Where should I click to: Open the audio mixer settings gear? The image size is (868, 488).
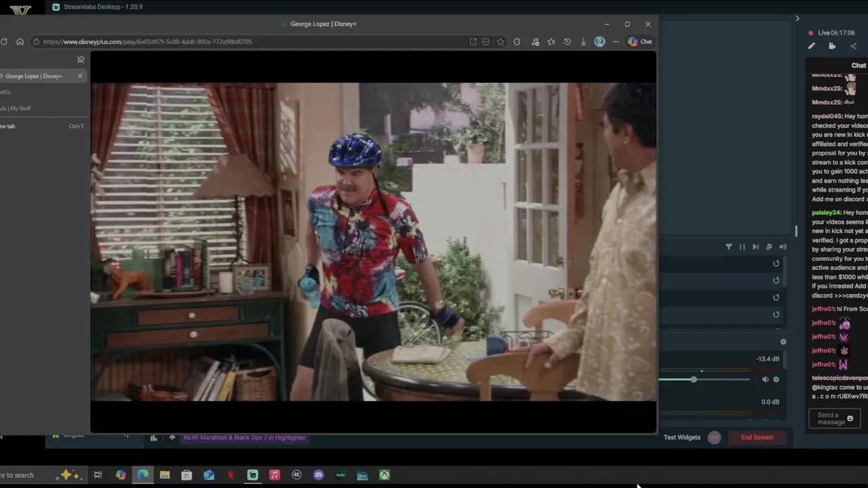(x=783, y=342)
